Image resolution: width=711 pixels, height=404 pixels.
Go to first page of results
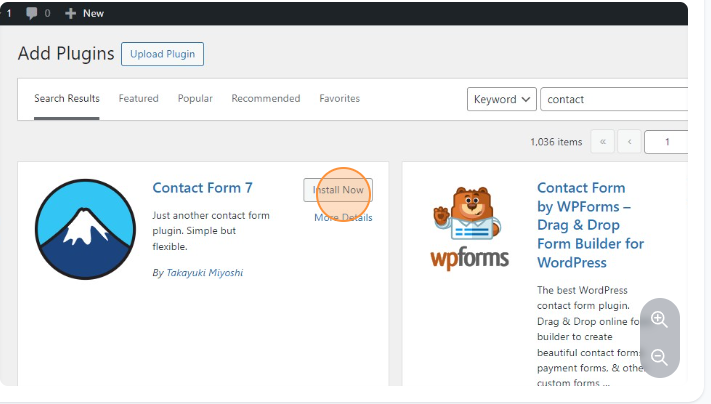603,142
